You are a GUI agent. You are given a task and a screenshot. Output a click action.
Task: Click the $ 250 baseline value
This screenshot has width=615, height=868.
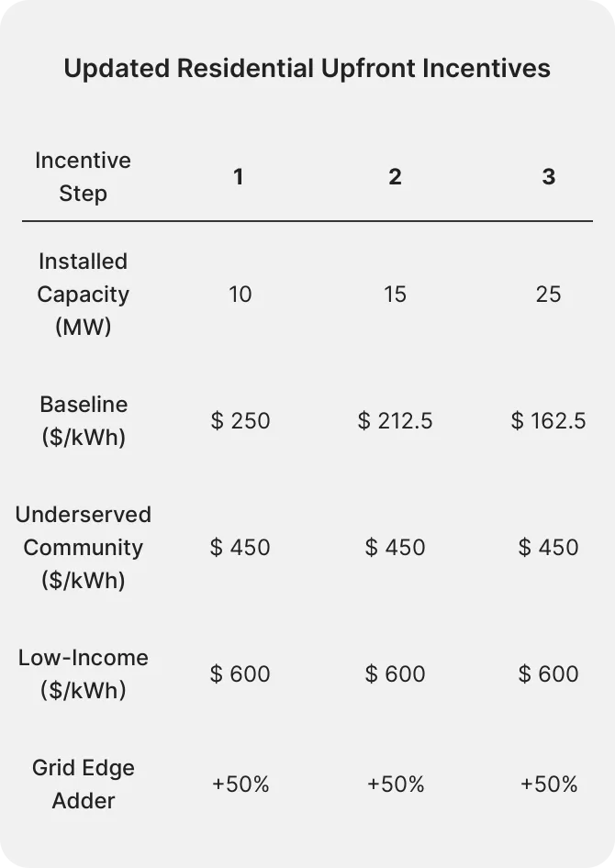240,421
